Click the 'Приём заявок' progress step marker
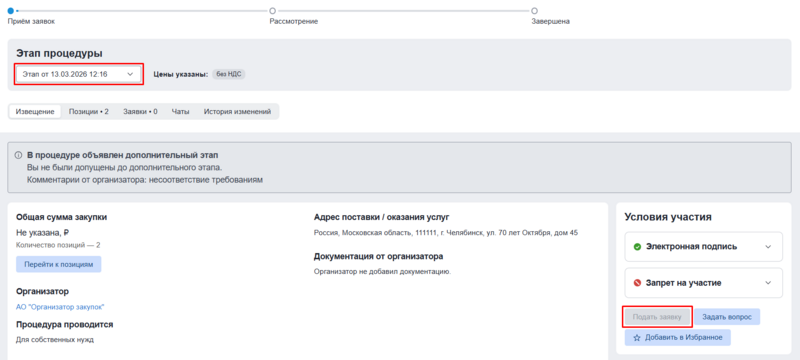Viewport: 800px width, 360px height. 11,10
